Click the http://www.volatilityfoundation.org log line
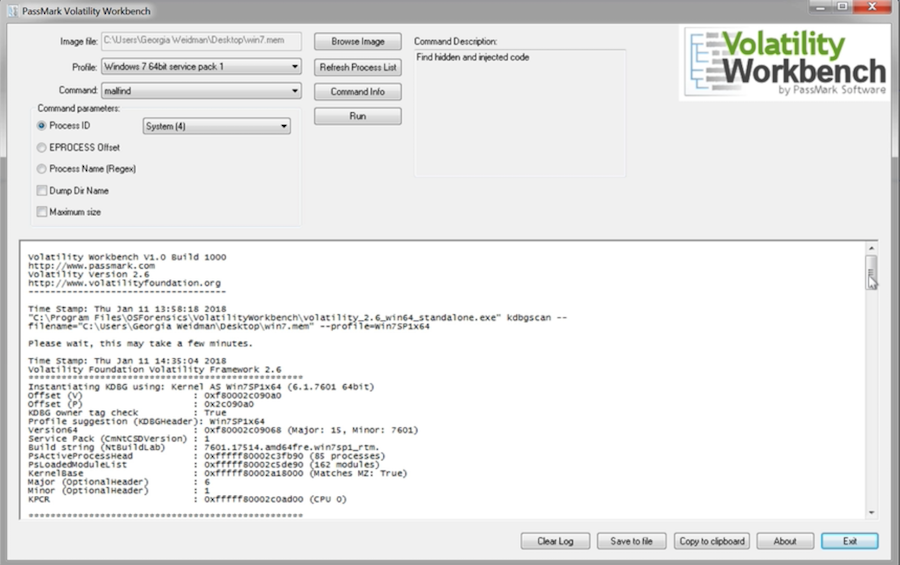Viewport: 900px width, 565px height. click(x=124, y=283)
